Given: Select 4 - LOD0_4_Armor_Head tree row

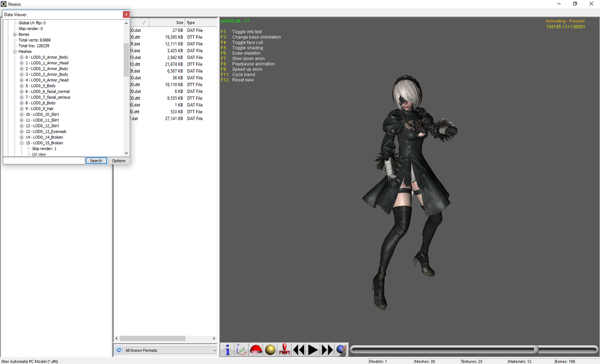Looking at the screenshot, I should click(x=47, y=80).
